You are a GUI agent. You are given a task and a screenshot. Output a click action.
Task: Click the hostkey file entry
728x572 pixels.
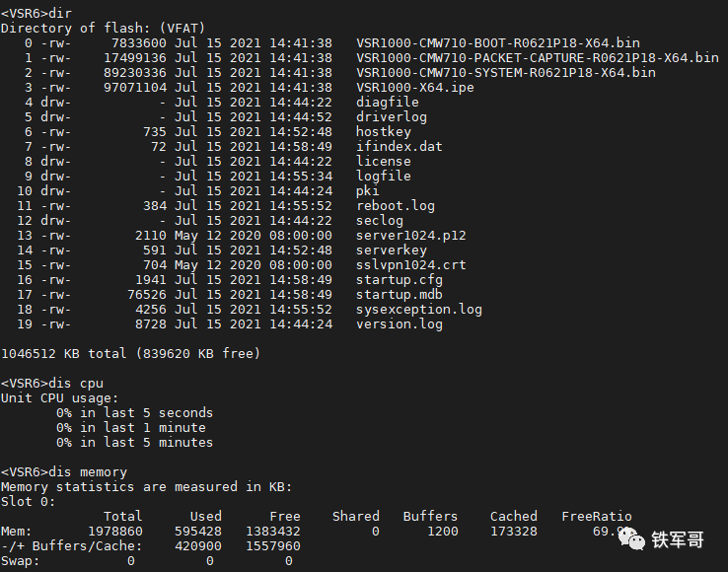point(384,132)
